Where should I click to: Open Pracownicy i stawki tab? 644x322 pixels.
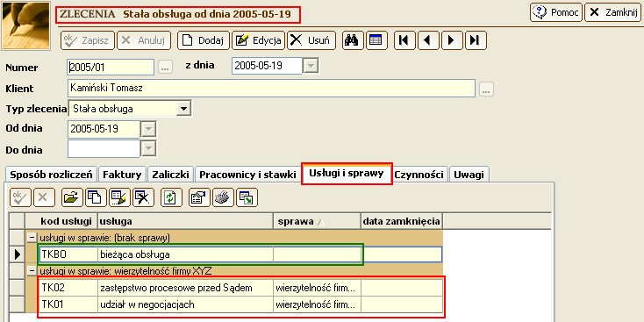247,175
